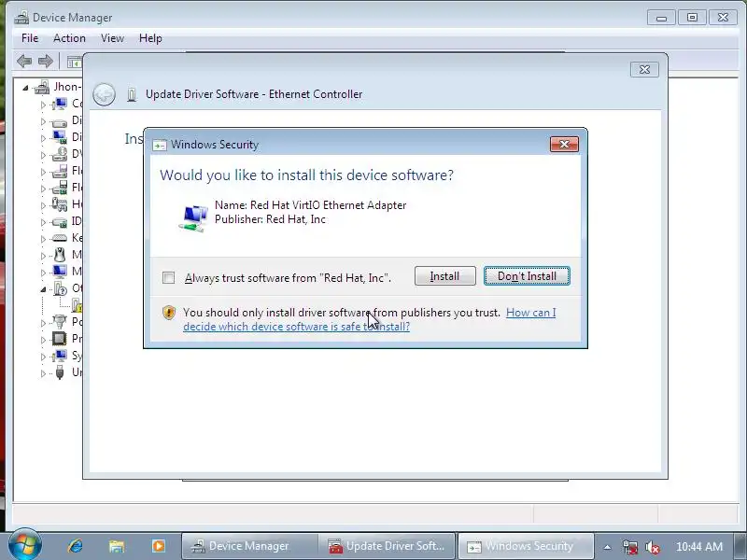The image size is (747, 560).
Task: Select the USB controllers plug icon
Action: [x=60, y=372]
